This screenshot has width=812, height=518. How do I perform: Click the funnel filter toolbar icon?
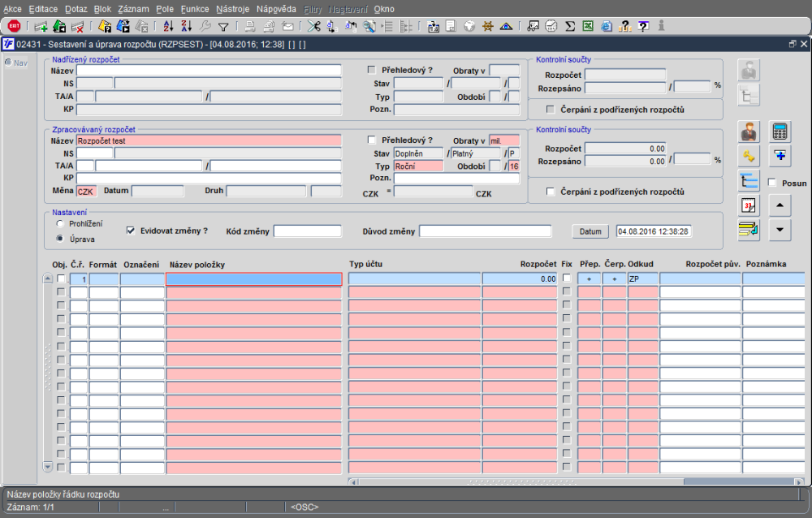[222, 26]
